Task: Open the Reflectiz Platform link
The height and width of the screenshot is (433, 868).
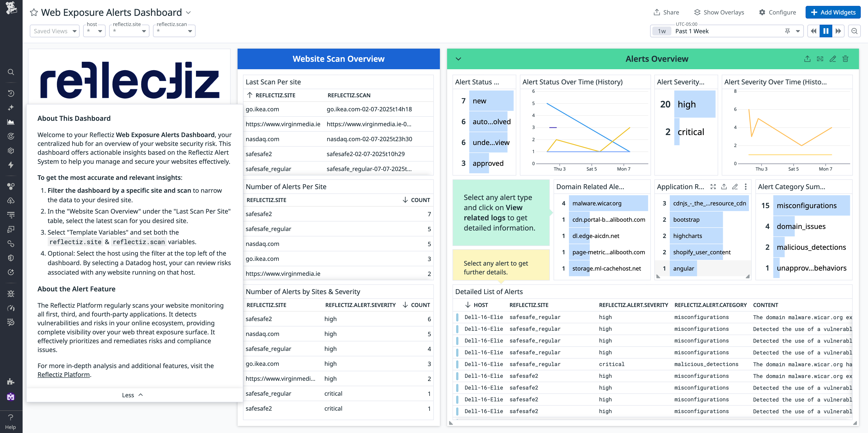Action: (x=63, y=374)
